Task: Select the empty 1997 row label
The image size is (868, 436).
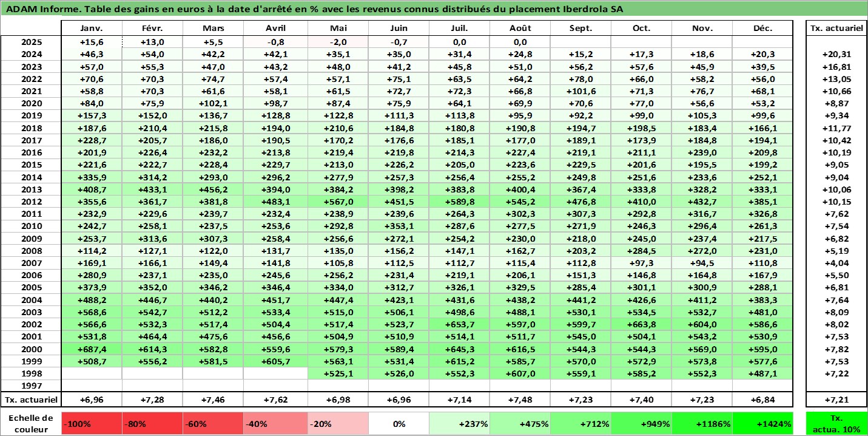Action: 31,386
